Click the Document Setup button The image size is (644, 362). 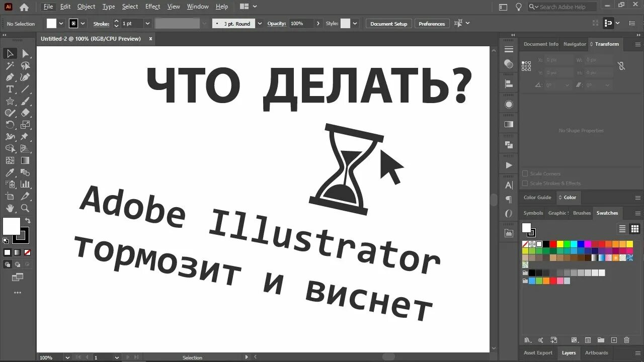pyautogui.click(x=389, y=24)
